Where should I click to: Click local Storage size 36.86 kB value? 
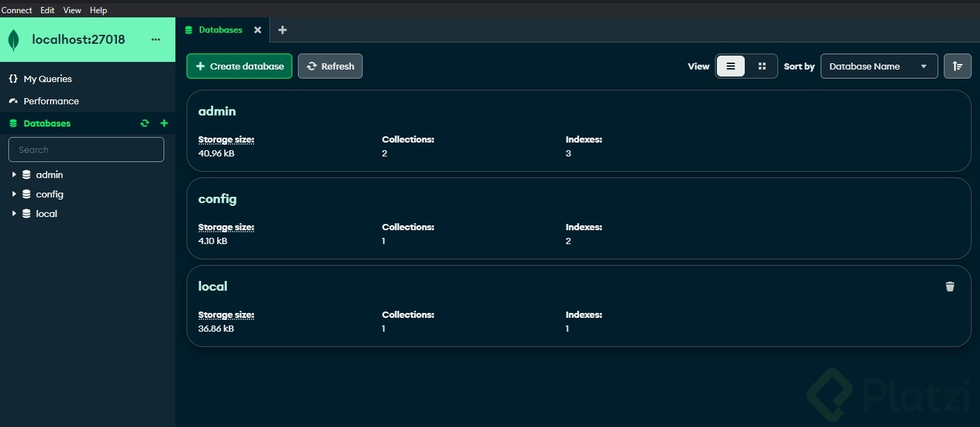coord(216,328)
